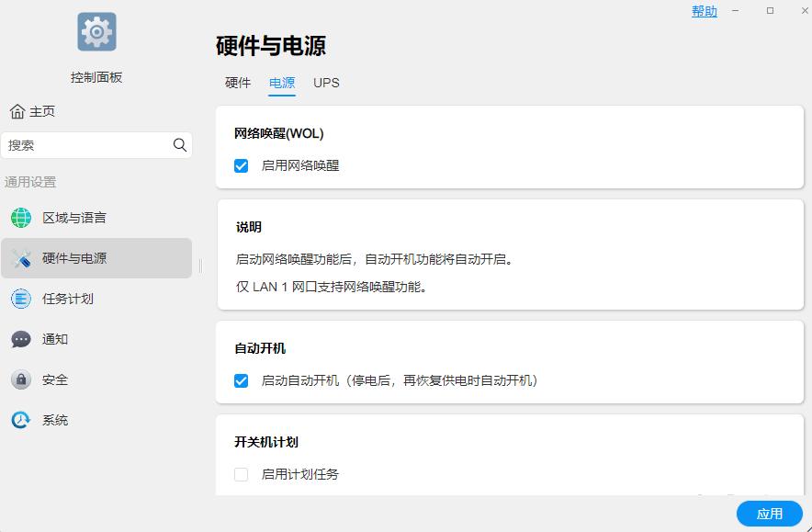Open the UPS tab
Image resolution: width=812 pixels, height=532 pixels.
click(x=326, y=83)
